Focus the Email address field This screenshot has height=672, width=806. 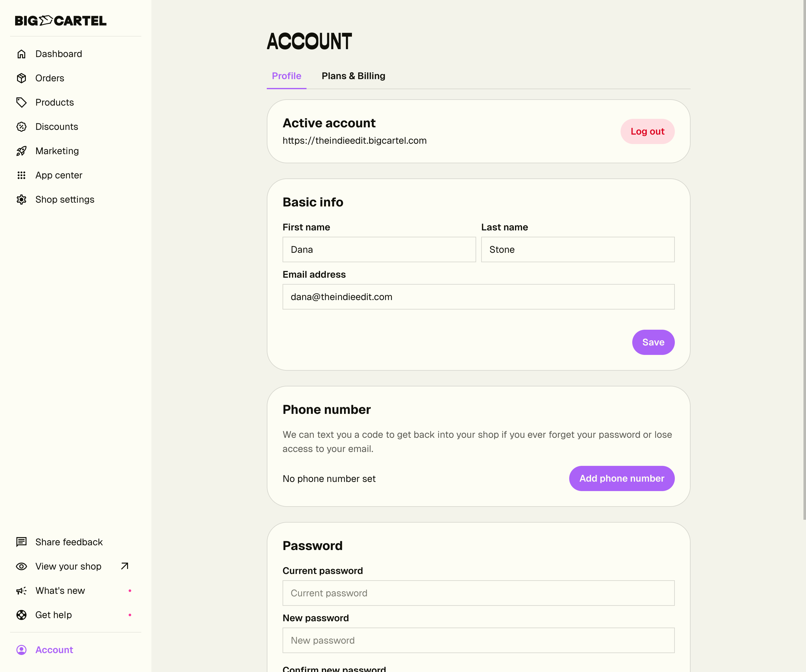tap(478, 297)
